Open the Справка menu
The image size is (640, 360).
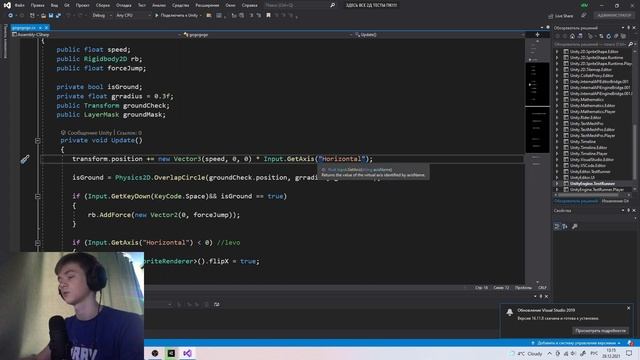pos(249,5)
